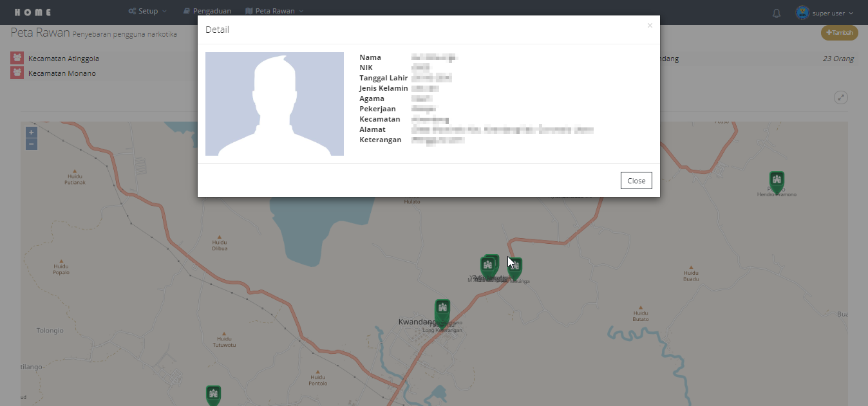Viewport: 868px width, 406px height.
Task: Open the Setup dropdown menu
Action: pyautogui.click(x=147, y=12)
